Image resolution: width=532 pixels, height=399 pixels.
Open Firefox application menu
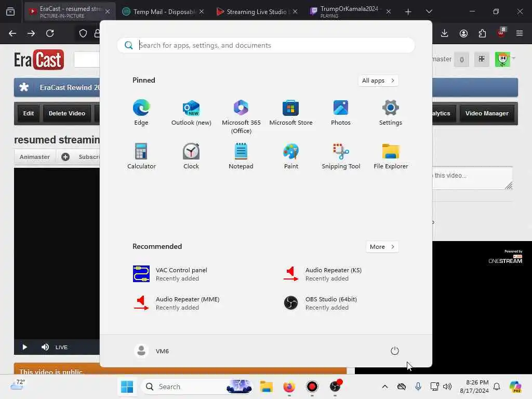pyautogui.click(x=520, y=33)
